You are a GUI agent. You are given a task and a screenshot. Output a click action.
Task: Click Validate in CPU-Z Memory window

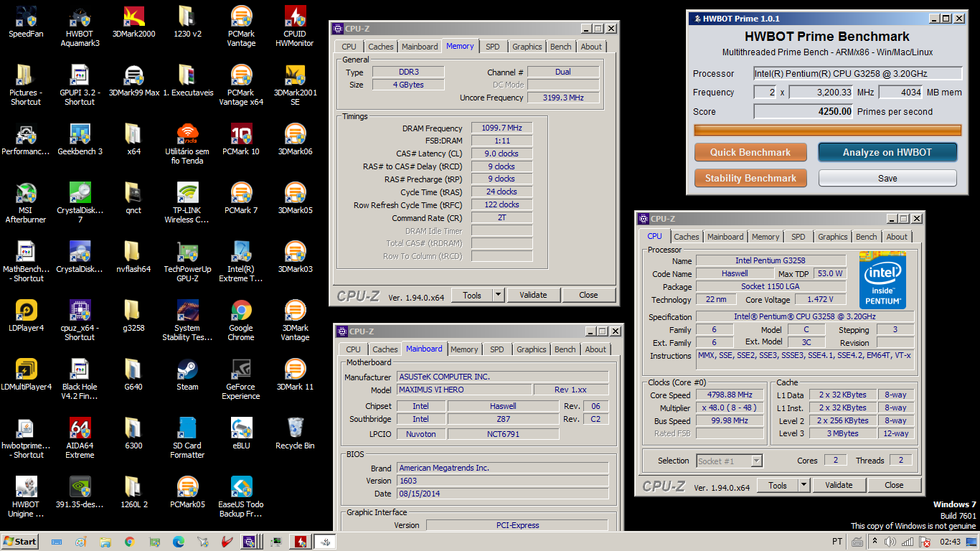[x=533, y=295]
